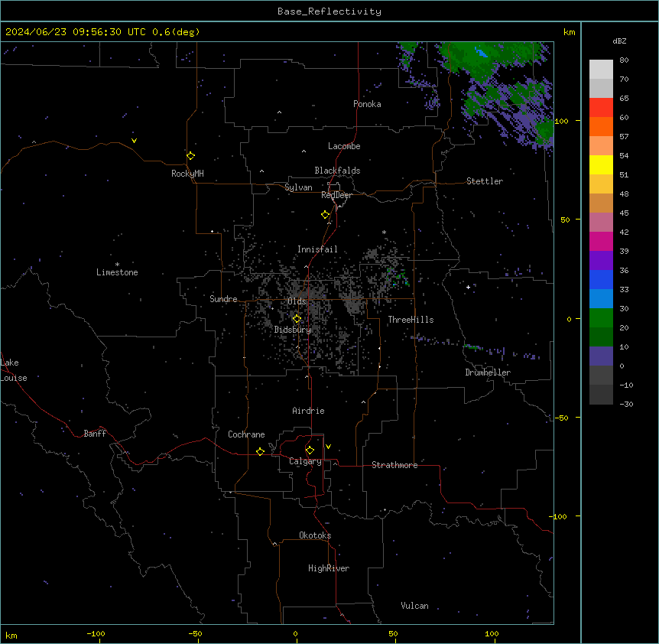
Task: Click the Banff label
Action: point(95,434)
